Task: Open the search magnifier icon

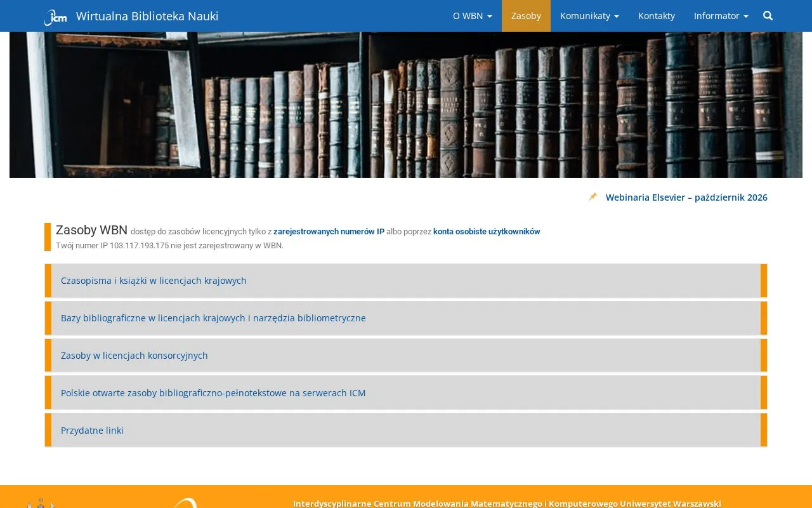Action: (x=768, y=16)
